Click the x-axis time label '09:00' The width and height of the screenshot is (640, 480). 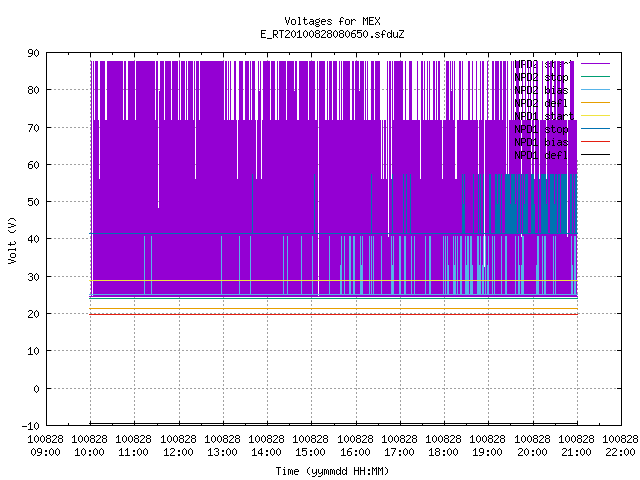[x=45, y=453]
